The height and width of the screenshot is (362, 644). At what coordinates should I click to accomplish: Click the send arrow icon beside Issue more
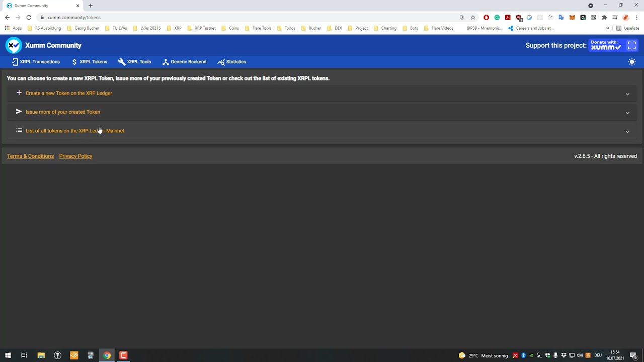(x=19, y=112)
